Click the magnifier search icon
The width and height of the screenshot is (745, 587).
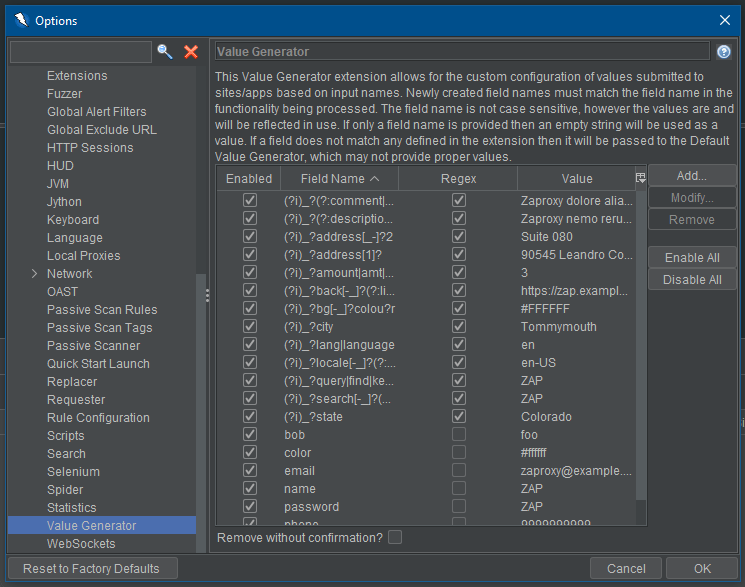165,52
